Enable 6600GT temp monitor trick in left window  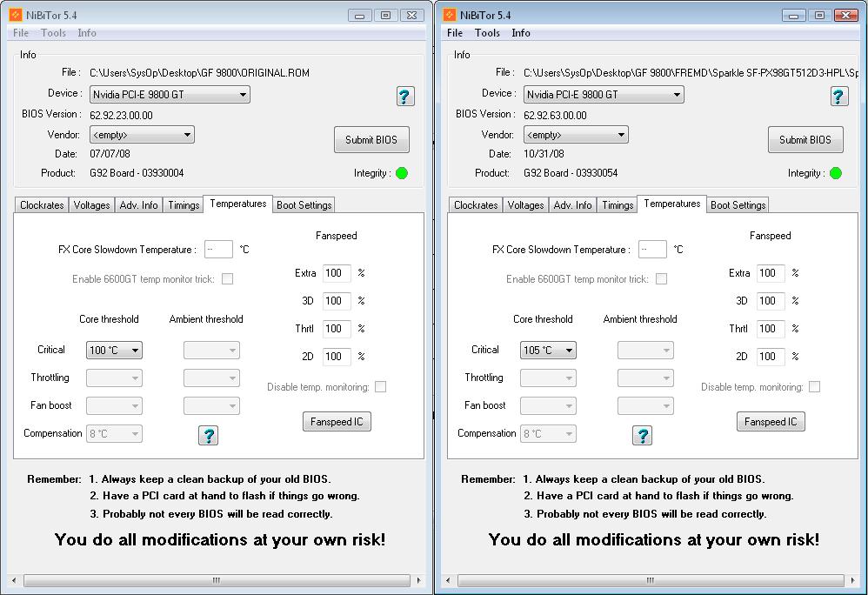(228, 279)
